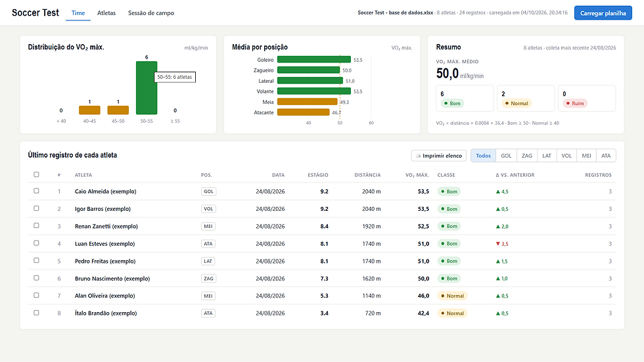
Task: Click the printer icon in Imprimir elenco
Action: (x=419, y=156)
